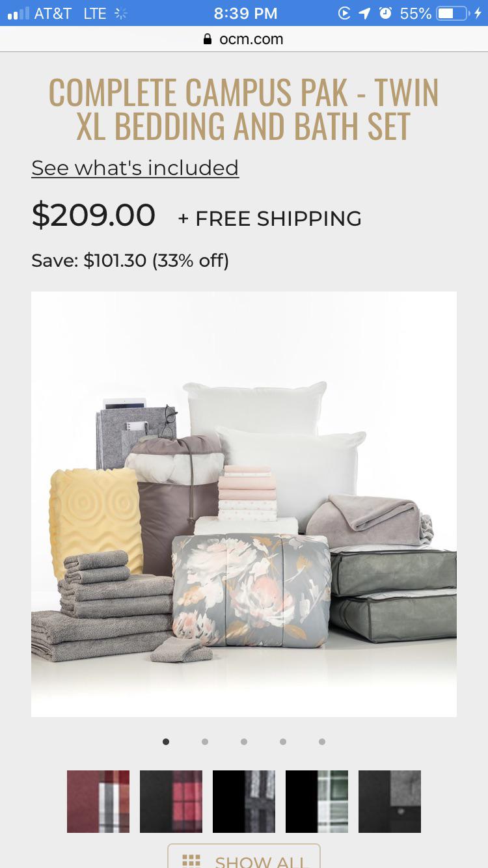Screen dimensions: 488x868
Task: Tap the location arrow status icon
Action: pos(364,13)
